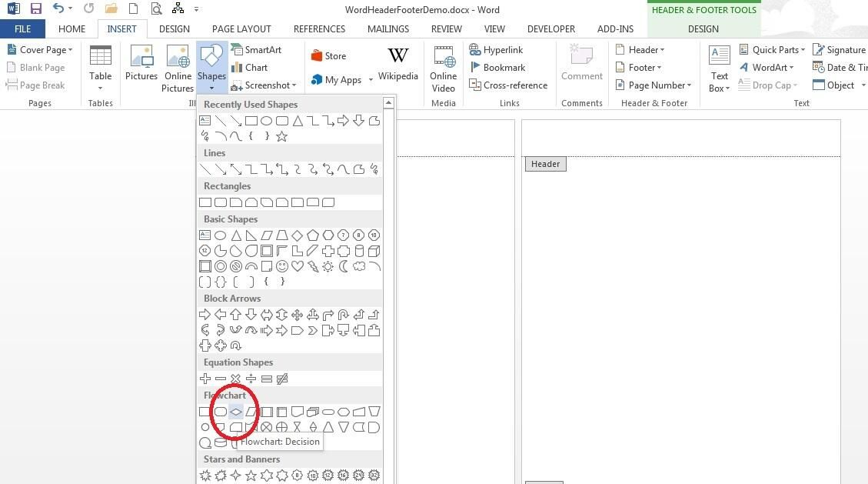
Task: Expand the Page Number menu
Action: click(653, 85)
